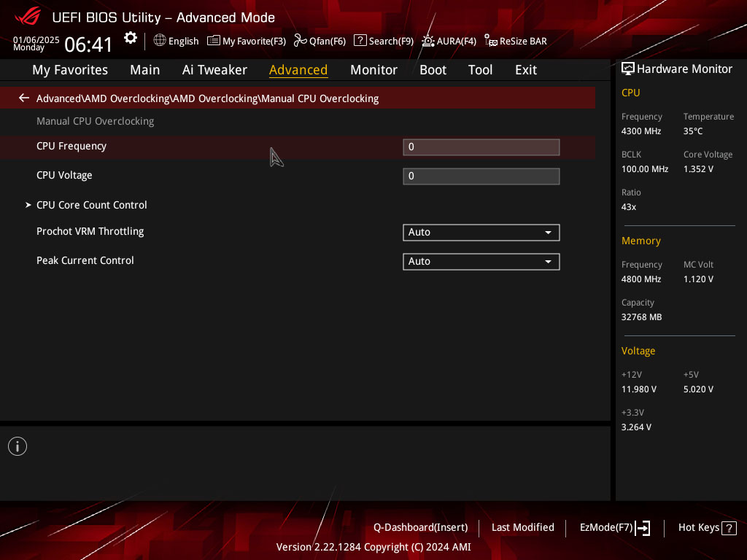
Task: Click the CPU Voltage input field
Action: pos(481,176)
